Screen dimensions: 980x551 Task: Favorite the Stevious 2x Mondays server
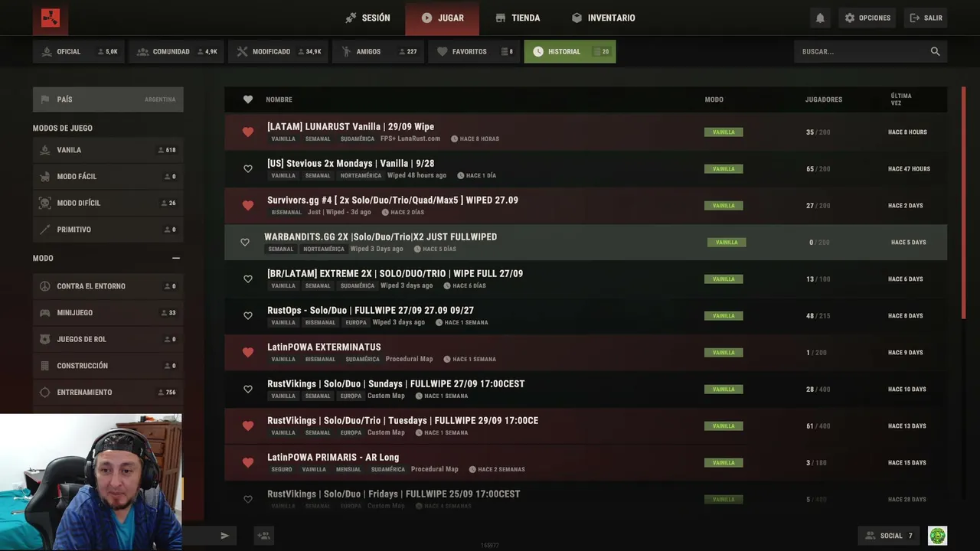[248, 169]
